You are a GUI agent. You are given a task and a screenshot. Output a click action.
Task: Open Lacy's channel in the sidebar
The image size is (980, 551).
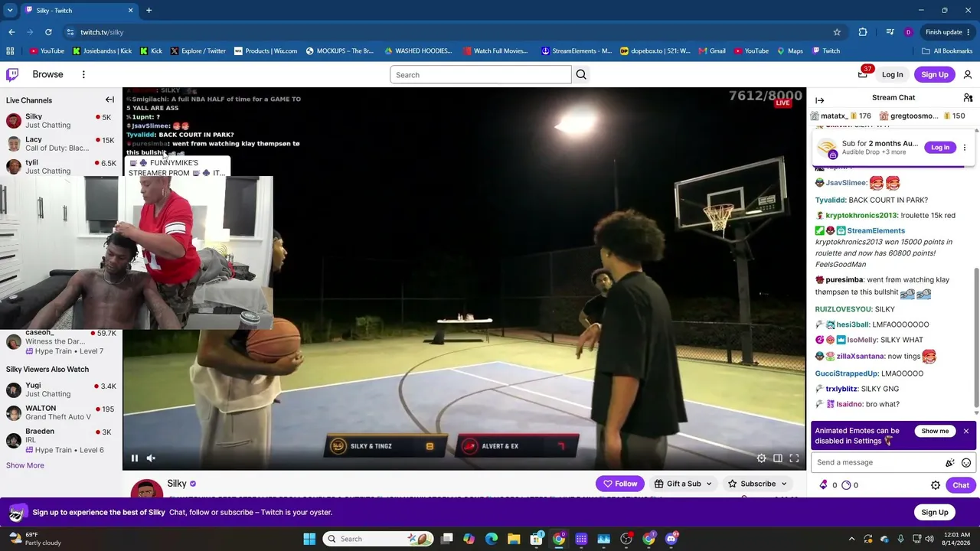(x=61, y=144)
